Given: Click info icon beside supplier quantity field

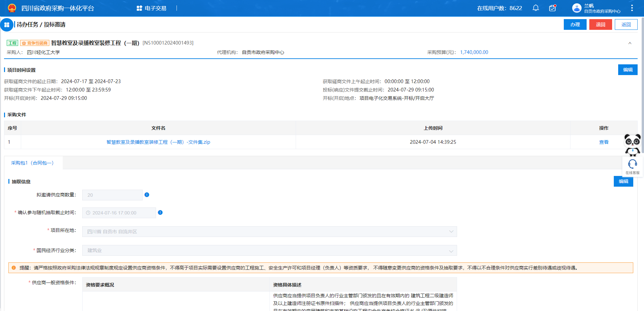Looking at the screenshot, I should coord(147,195).
